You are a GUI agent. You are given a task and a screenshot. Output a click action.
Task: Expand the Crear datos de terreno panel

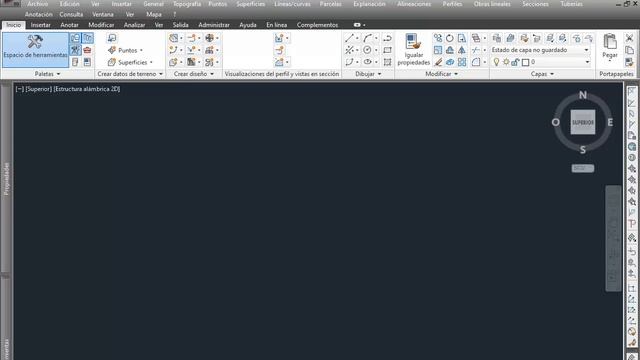tap(130, 74)
